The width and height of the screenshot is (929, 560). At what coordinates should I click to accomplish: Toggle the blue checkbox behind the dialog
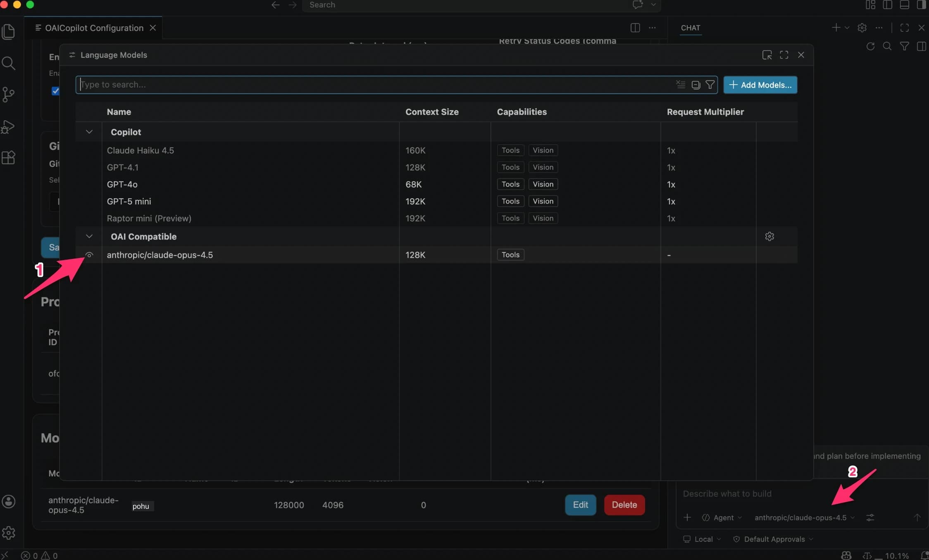(55, 91)
